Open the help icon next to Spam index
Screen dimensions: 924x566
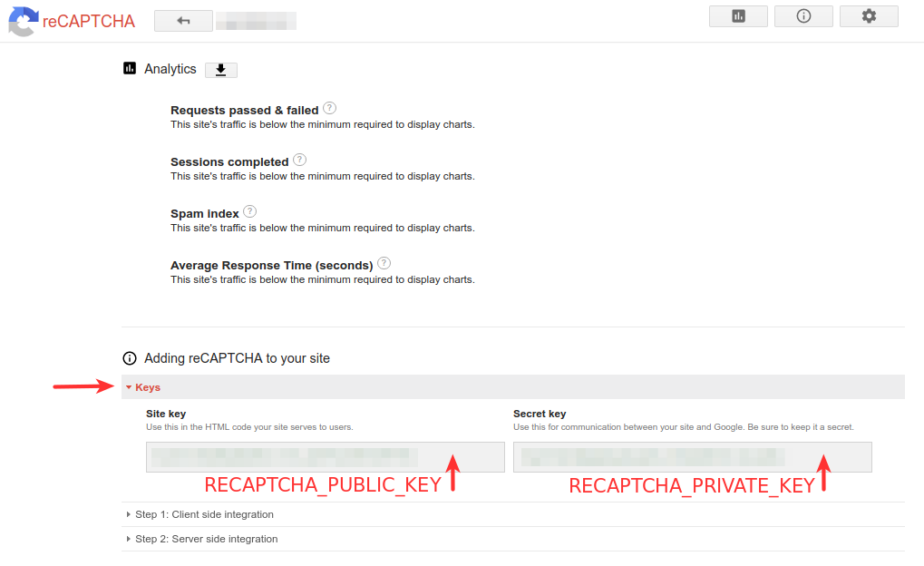click(249, 210)
